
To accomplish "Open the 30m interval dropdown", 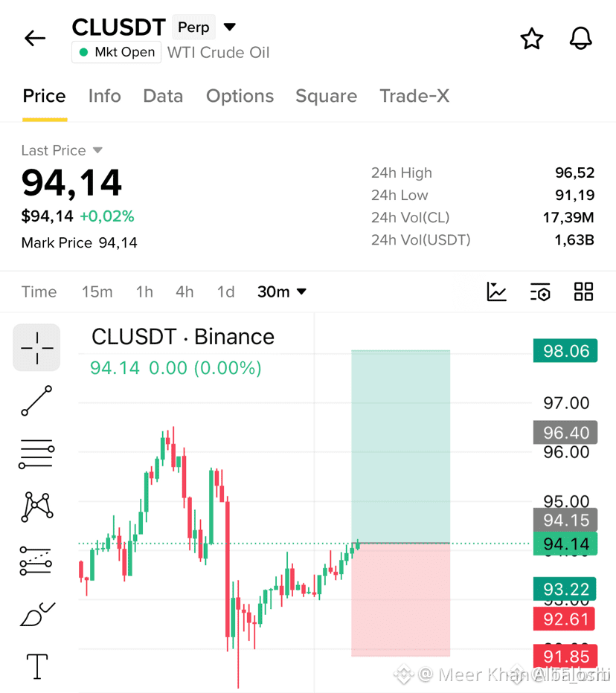I will coord(282,291).
